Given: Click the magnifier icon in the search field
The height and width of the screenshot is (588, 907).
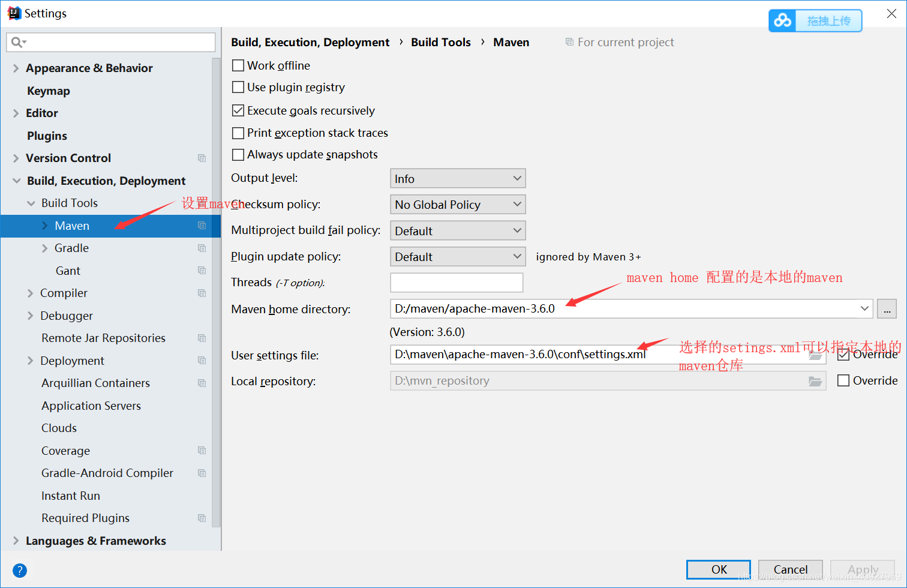Looking at the screenshot, I should pyautogui.click(x=18, y=42).
